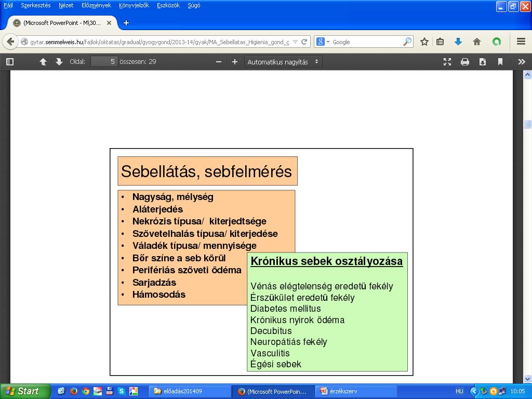This screenshot has height=399, width=532.
Task: Open the Előzmények menu
Action: (96, 5)
